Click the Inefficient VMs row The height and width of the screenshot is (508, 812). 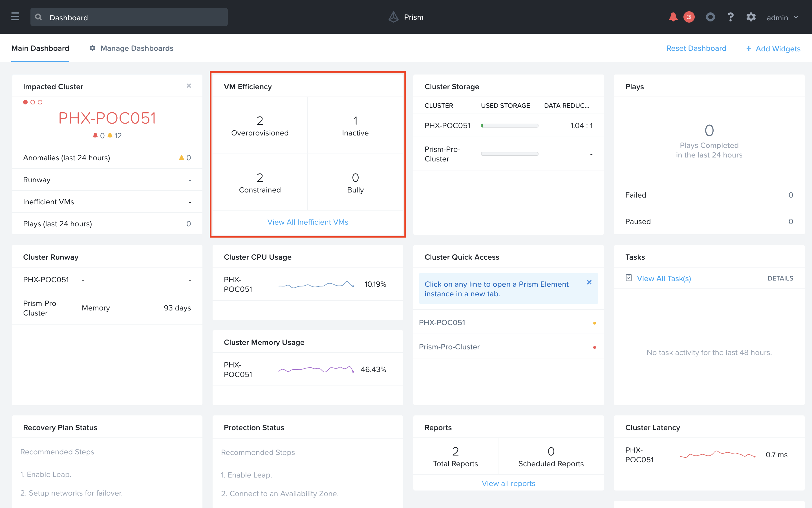click(107, 202)
